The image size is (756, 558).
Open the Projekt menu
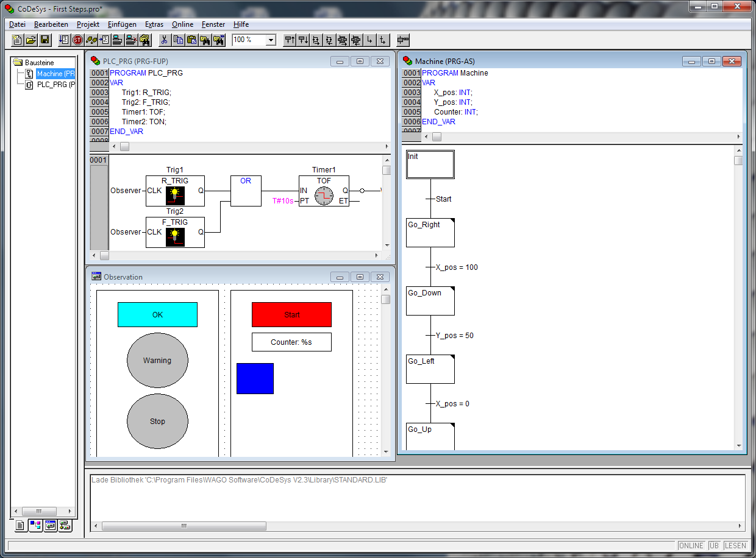pyautogui.click(x=88, y=24)
